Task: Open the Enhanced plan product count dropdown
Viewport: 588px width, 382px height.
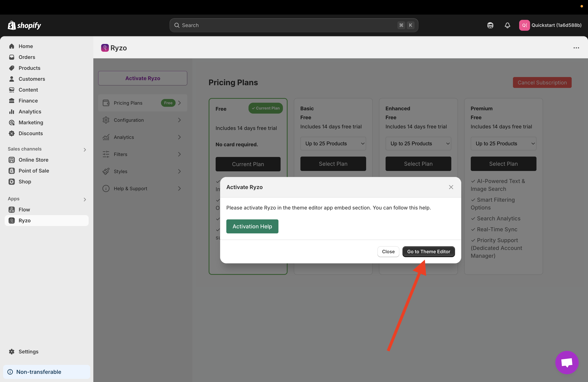Action: click(x=418, y=143)
